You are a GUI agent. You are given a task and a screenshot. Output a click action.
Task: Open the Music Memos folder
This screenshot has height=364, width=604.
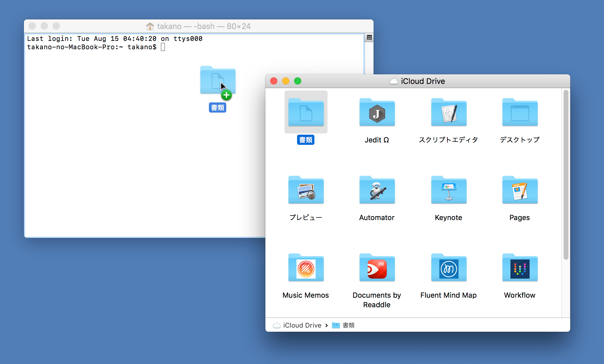click(306, 268)
